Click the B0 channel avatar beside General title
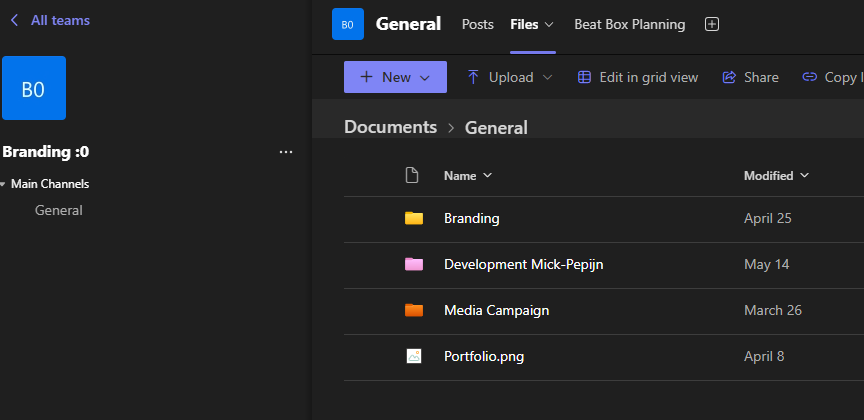The image size is (864, 420). pyautogui.click(x=348, y=25)
